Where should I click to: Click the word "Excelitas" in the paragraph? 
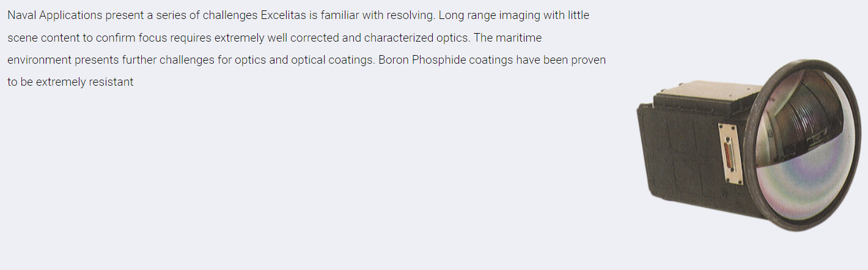point(284,15)
